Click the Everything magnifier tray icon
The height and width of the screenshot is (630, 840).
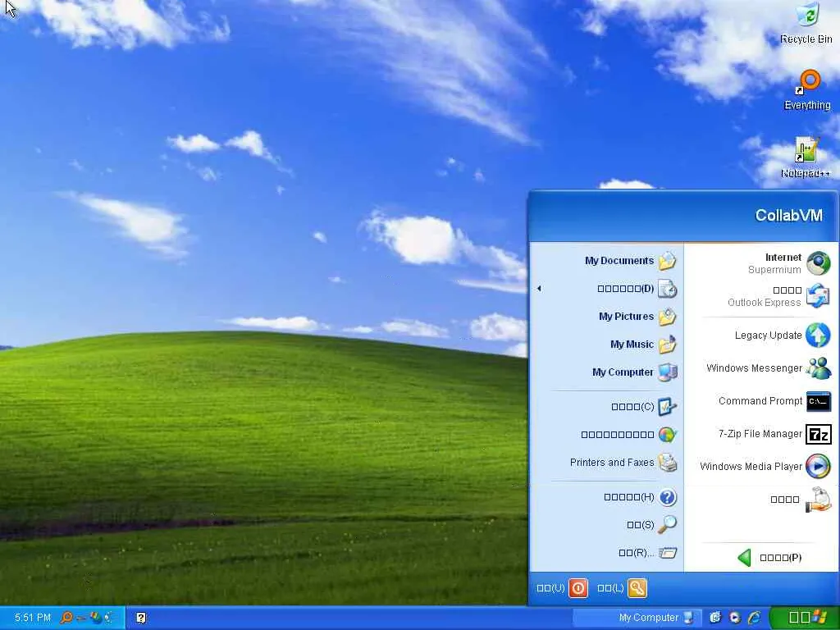pyautogui.click(x=66, y=618)
